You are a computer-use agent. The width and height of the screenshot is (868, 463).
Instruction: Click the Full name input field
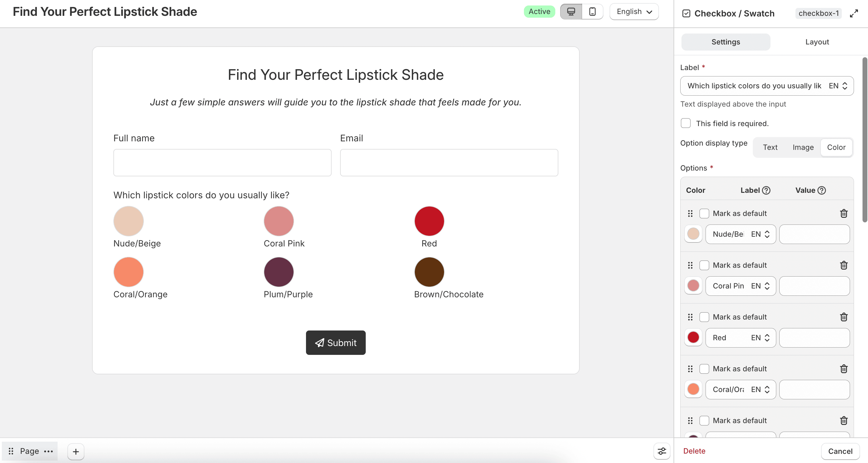(x=222, y=163)
